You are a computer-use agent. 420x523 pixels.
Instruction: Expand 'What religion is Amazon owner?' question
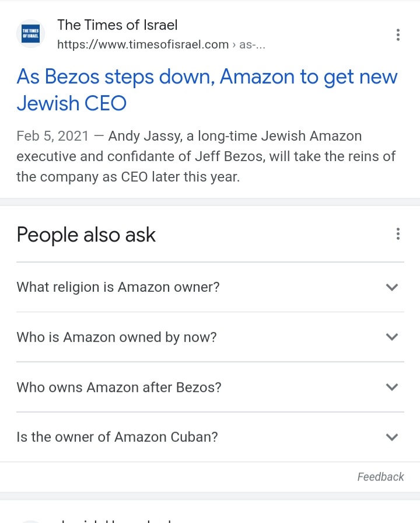click(x=210, y=287)
